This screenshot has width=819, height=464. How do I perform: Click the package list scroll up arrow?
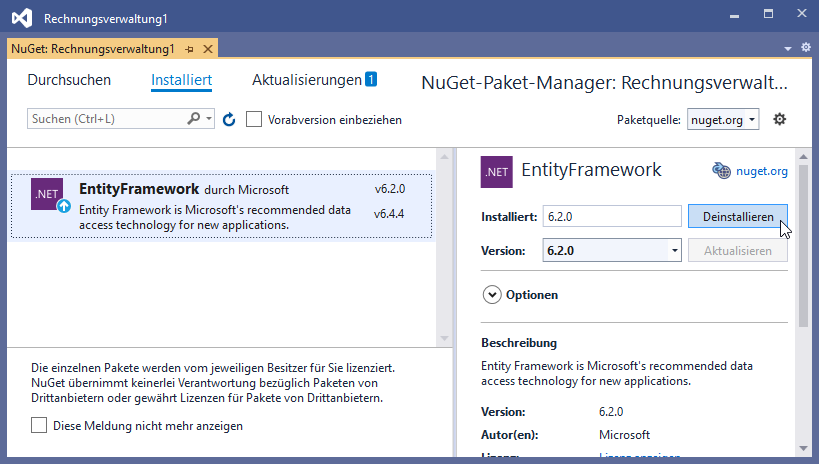tap(444, 156)
